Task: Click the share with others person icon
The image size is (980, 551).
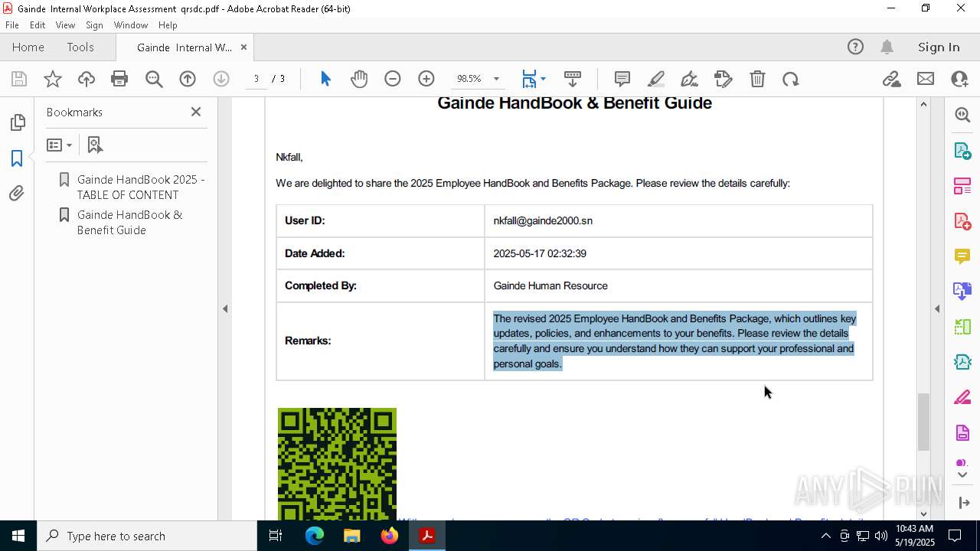Action: tap(959, 79)
